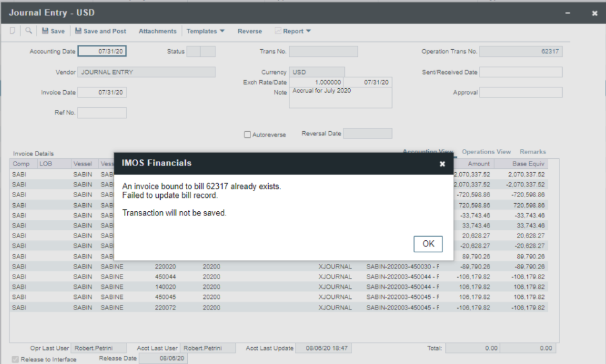Toggle the Autoreverse checkbox
This screenshot has width=606, height=364.
coord(248,135)
